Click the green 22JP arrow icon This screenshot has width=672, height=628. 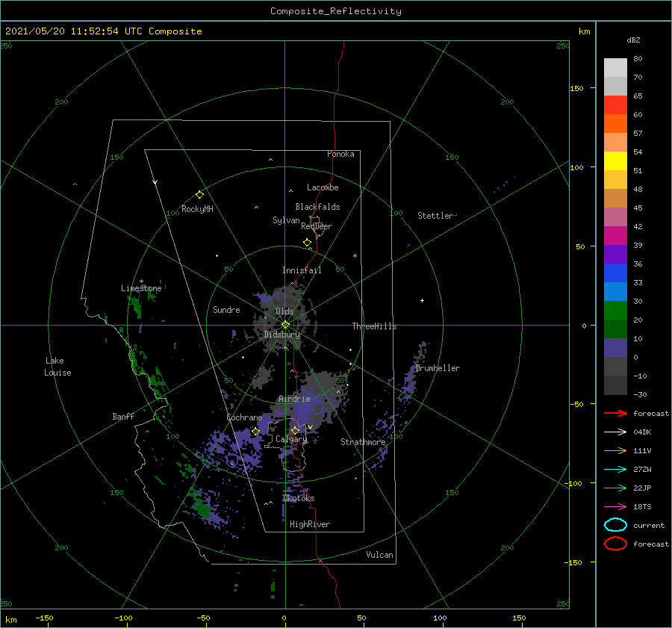tap(615, 488)
